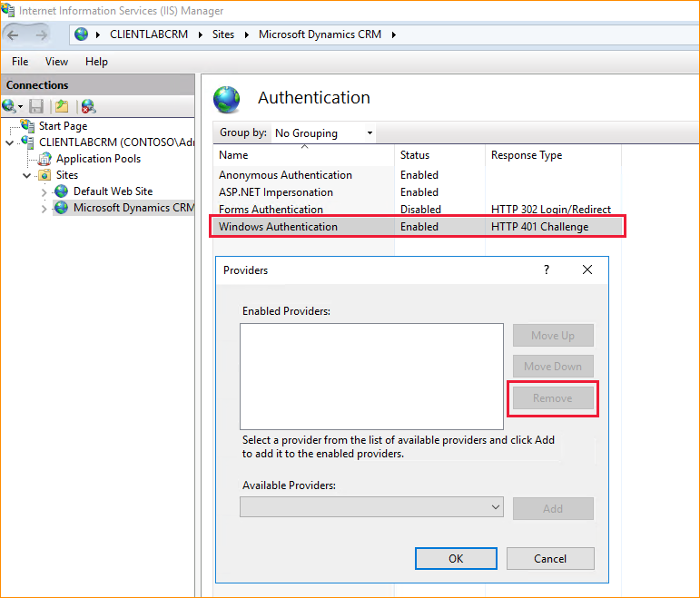Collapse the CLIENTLABCRM server node

(9, 142)
